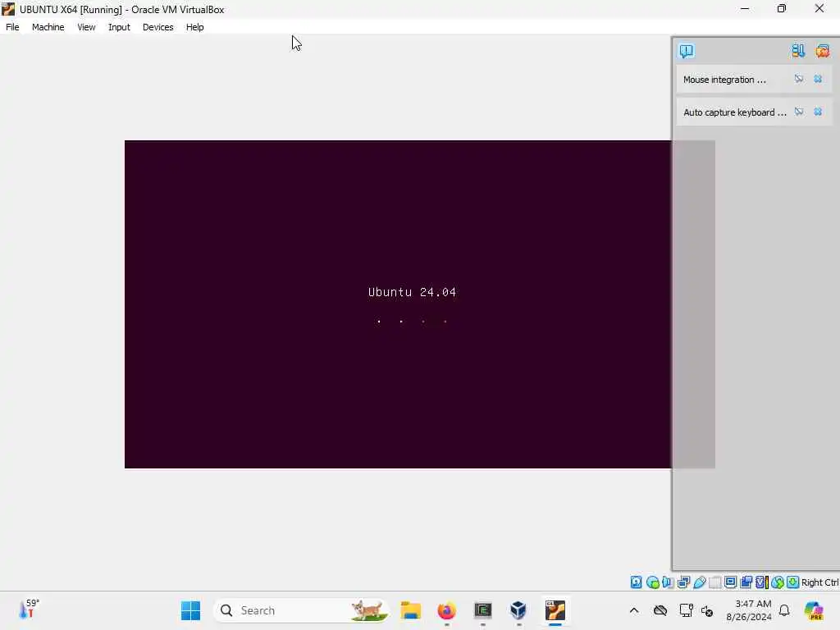
Task: Open the Windows Start menu
Action: coord(190,610)
